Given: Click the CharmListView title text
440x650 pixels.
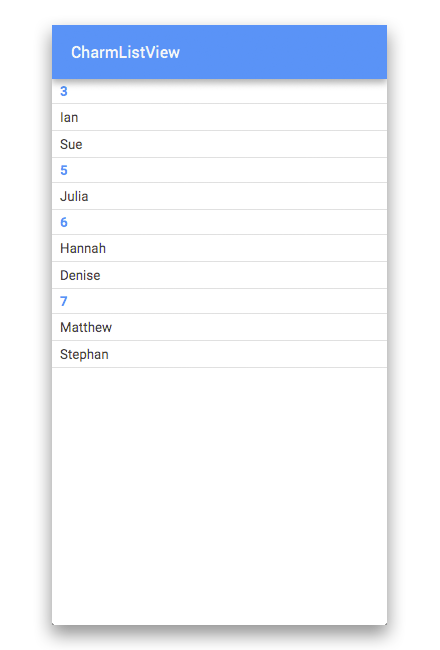Looking at the screenshot, I should click(x=125, y=53).
